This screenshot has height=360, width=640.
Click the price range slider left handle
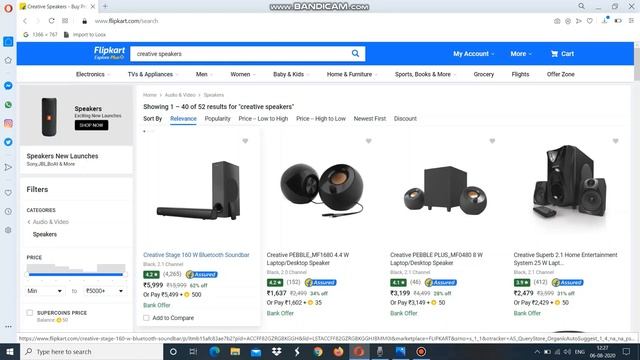[x=27, y=274]
